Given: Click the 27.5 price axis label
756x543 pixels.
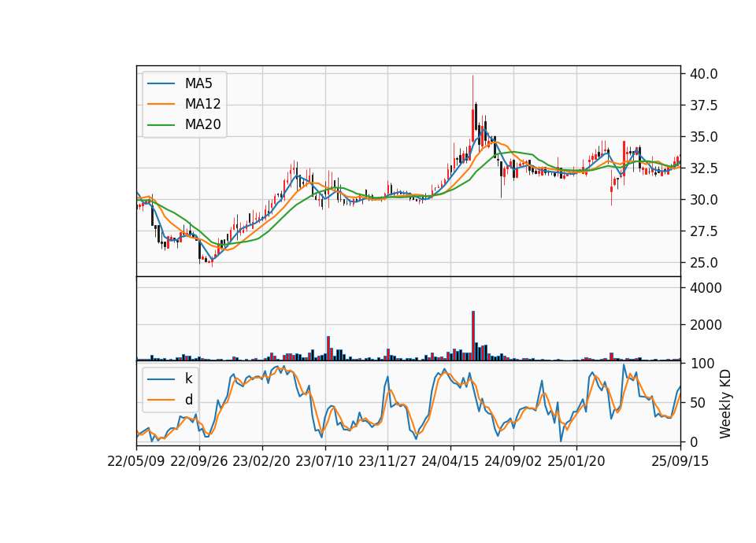Looking at the screenshot, I should pos(703,231).
